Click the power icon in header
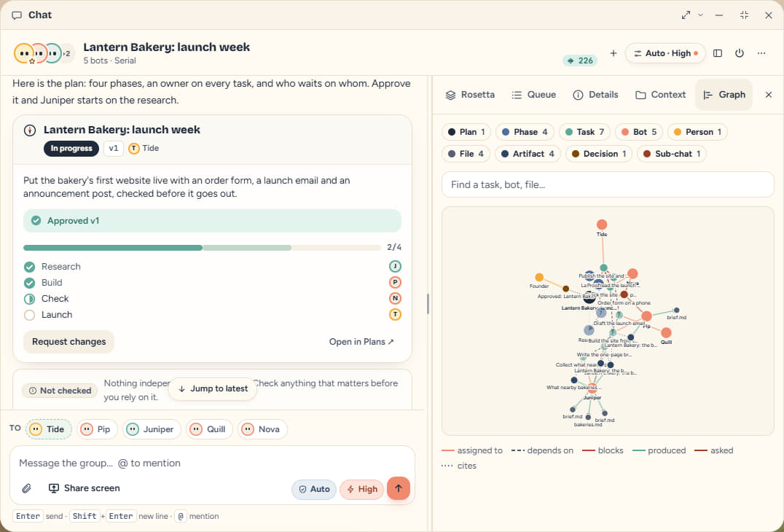This screenshot has height=532, width=784. [739, 53]
